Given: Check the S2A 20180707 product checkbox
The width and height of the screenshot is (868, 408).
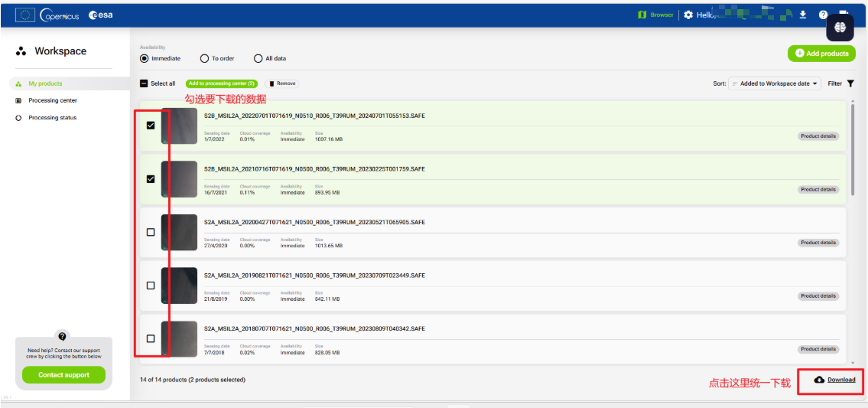Looking at the screenshot, I should point(151,338).
